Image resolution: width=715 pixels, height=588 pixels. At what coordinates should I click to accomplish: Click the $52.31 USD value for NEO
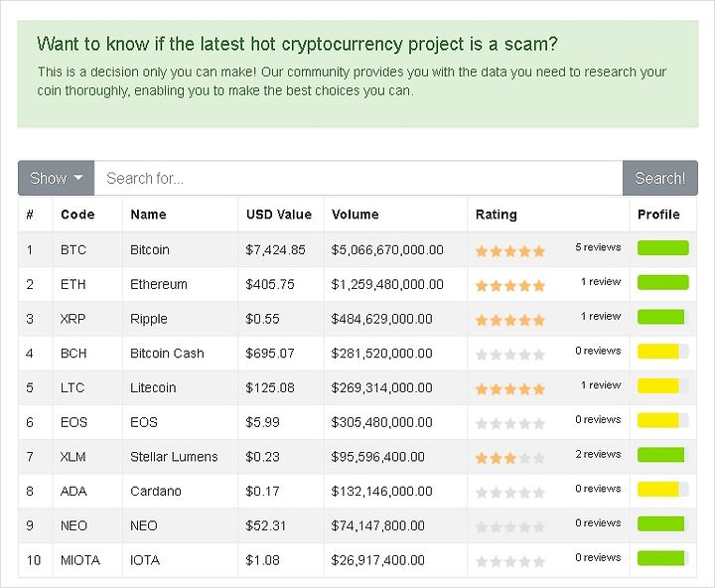pos(265,526)
